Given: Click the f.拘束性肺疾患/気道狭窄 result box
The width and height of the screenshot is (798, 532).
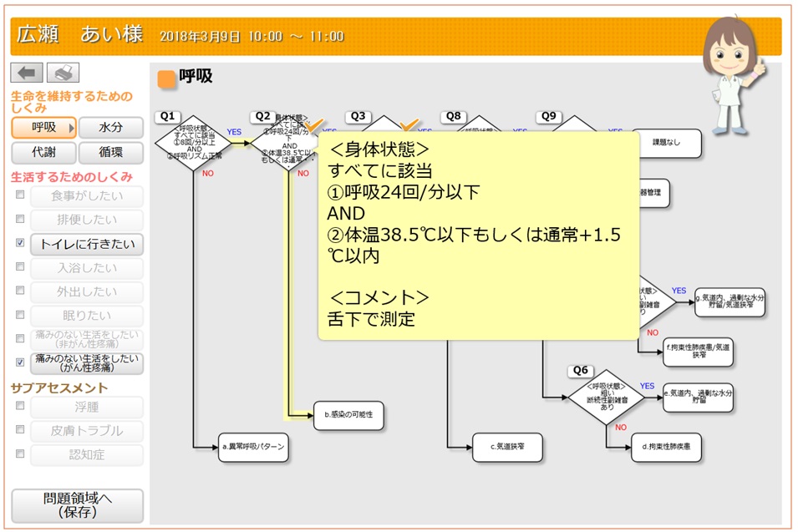Looking at the screenshot, I should point(699,352).
